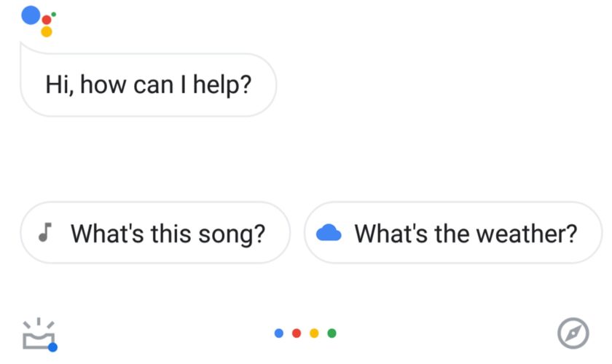Tap the "Hi, how can I help?" bubble
Image resolution: width=612 pixels, height=364 pixels.
[x=148, y=85]
